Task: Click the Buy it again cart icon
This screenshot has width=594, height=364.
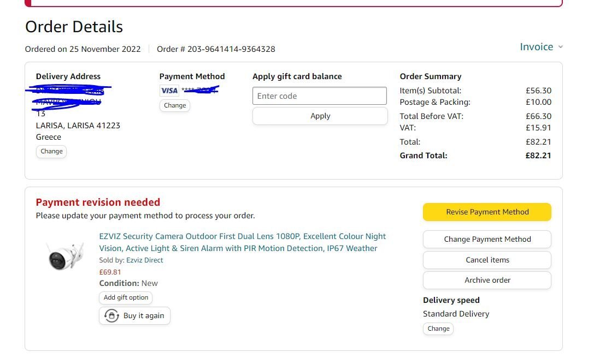Action: point(112,315)
